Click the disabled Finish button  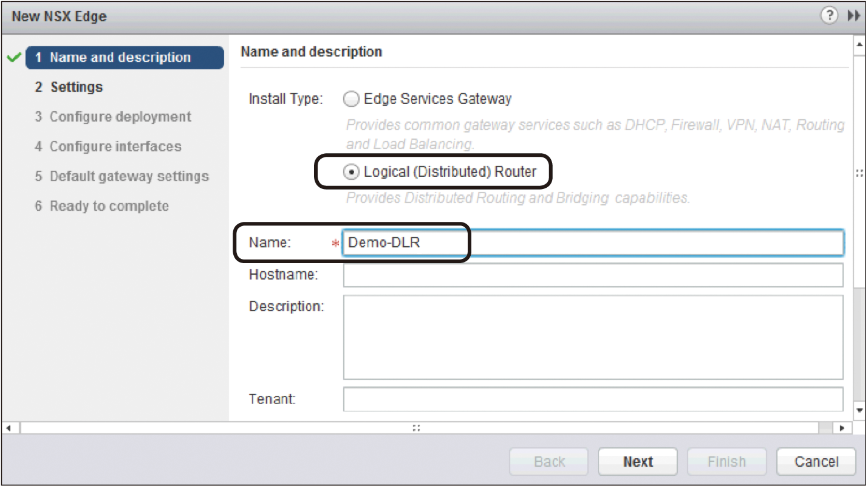pyautogui.click(x=726, y=462)
